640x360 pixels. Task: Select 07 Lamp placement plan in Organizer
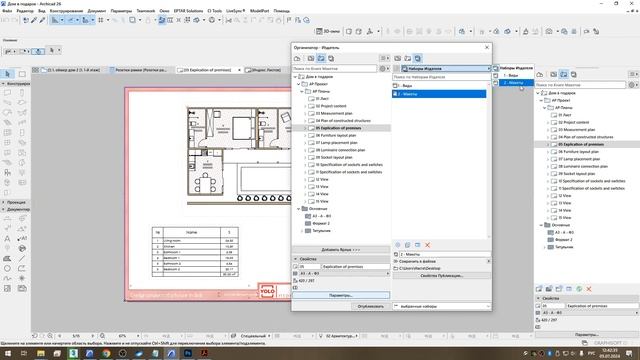pos(337,142)
